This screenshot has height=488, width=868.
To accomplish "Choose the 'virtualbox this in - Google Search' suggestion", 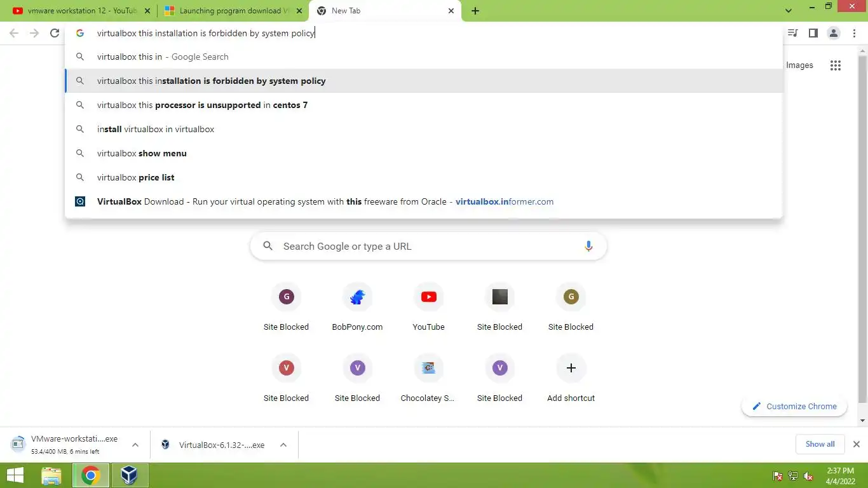I will (424, 57).
